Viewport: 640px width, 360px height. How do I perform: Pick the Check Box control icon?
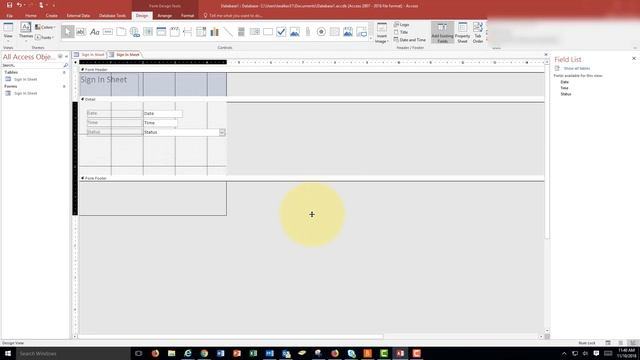281,32
